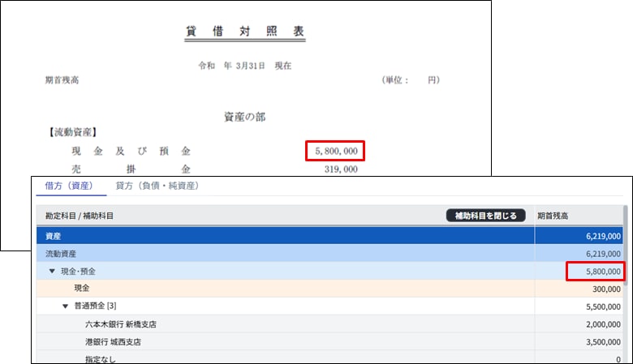Click the 勘定科目 / 補助科目 column header
This screenshot has height=364, width=633.
tap(80, 216)
